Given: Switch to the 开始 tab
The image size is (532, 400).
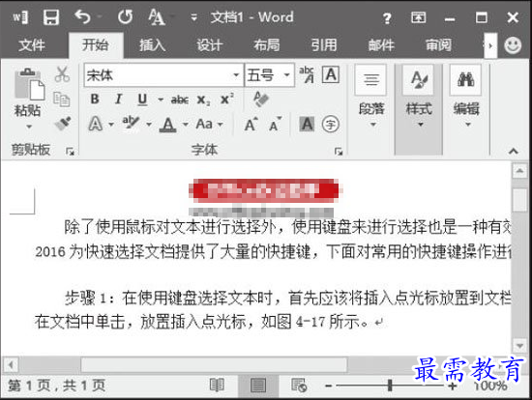Looking at the screenshot, I should 96,45.
